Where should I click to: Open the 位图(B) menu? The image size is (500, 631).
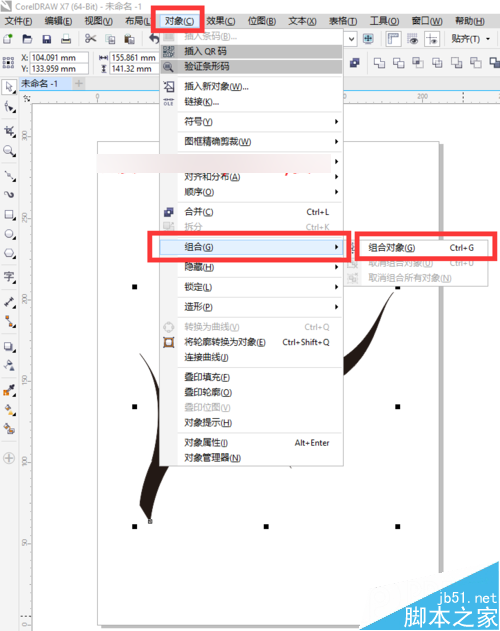coord(262,21)
